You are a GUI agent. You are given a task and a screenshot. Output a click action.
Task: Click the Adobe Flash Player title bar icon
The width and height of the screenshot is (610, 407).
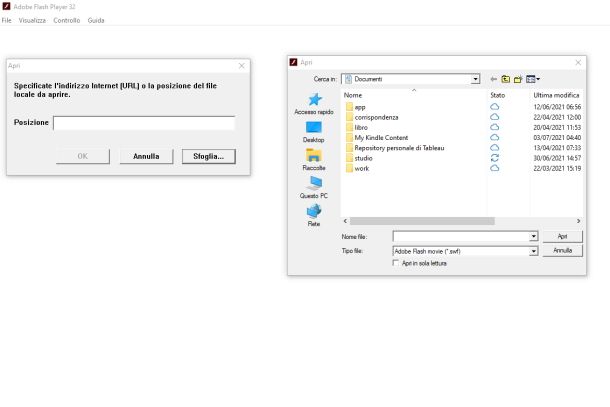pos(6,7)
